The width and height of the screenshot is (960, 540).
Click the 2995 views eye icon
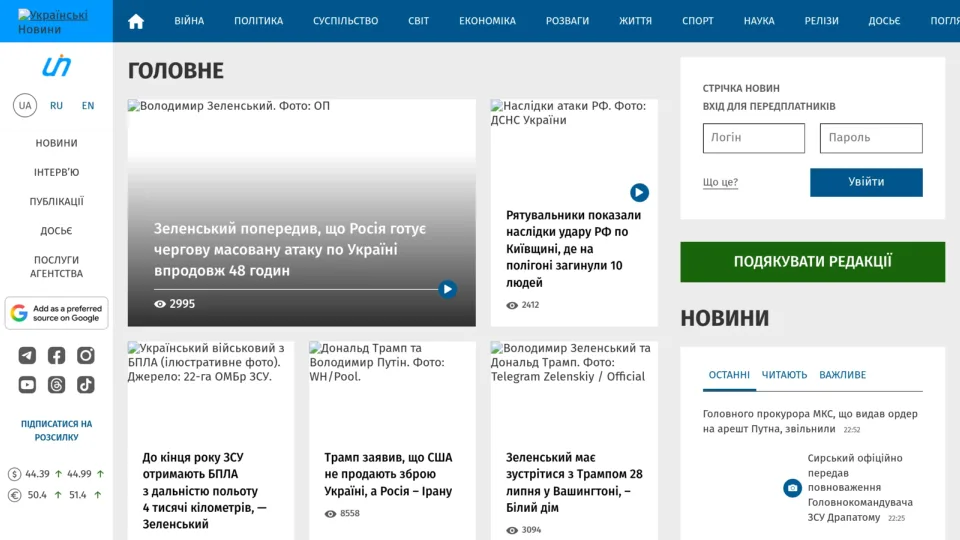tap(160, 304)
